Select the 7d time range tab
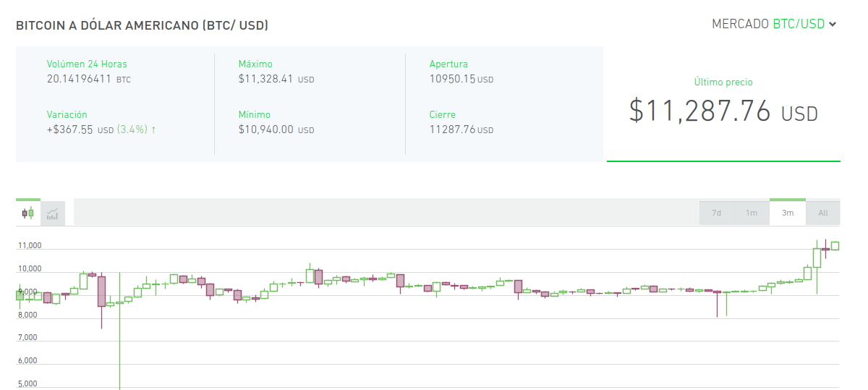Viewport: 868px width, 390px height. point(716,213)
